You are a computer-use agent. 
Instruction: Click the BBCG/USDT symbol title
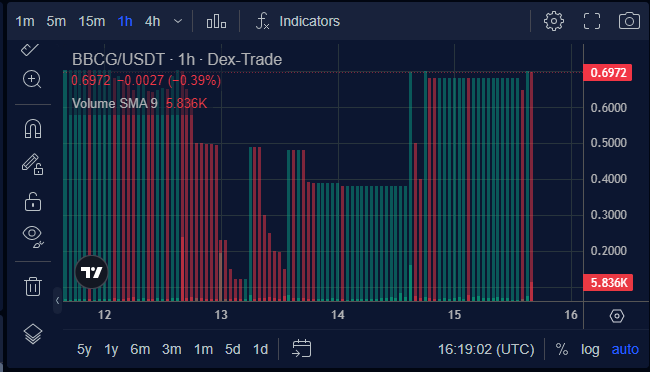pos(118,60)
